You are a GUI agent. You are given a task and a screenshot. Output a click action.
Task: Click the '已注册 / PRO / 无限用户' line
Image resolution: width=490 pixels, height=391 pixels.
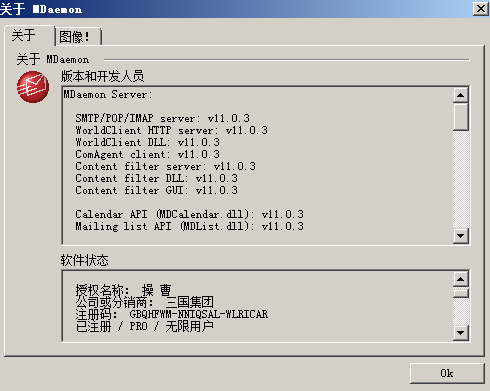pyautogui.click(x=144, y=326)
